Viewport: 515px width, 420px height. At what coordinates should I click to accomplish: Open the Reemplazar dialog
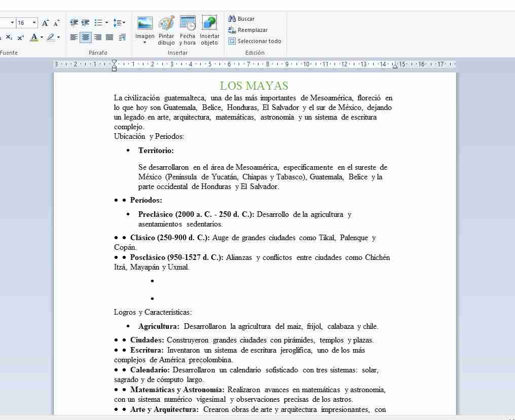tap(248, 30)
